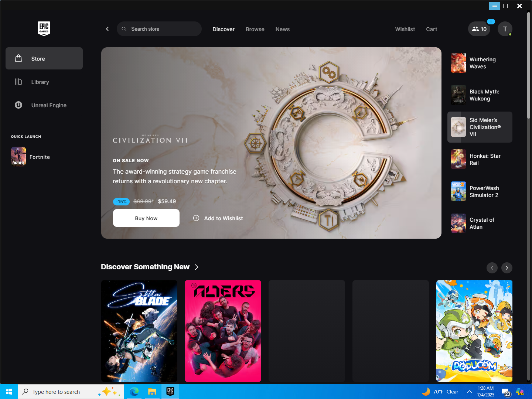
Task: Click the Search store input field
Action: point(159,29)
